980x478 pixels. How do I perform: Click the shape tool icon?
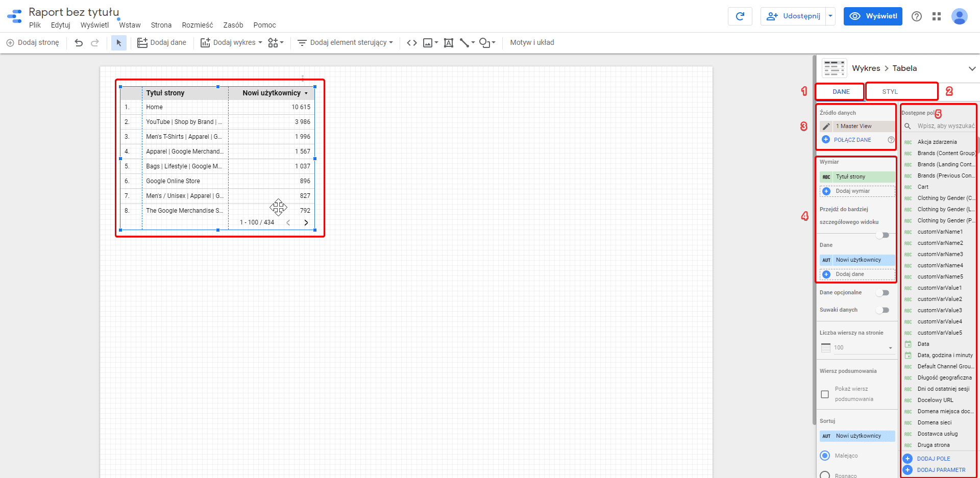click(484, 43)
